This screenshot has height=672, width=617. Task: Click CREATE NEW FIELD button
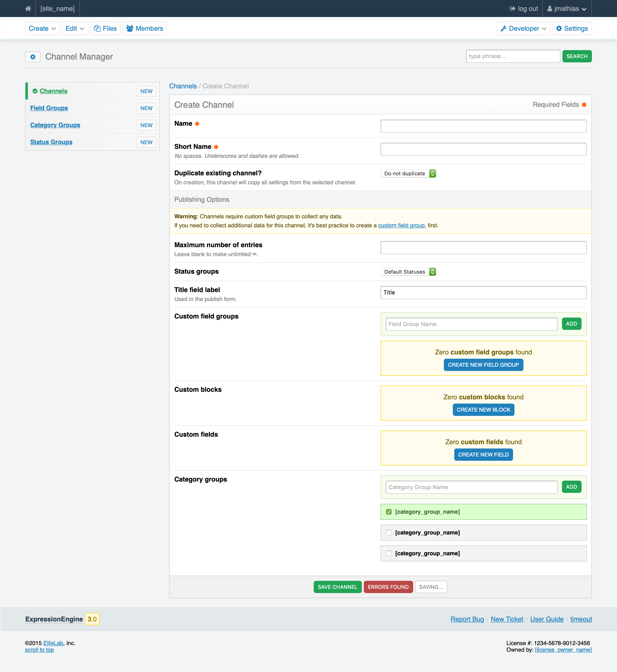pos(483,455)
